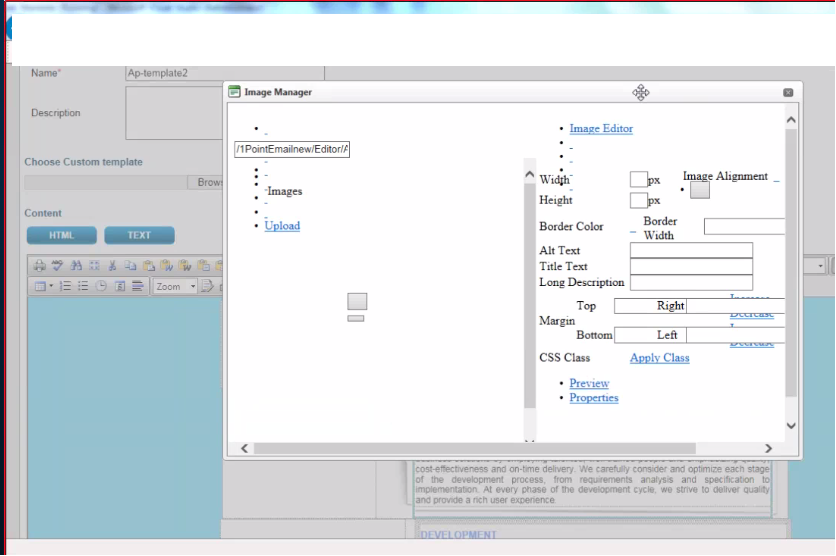Click the Image Manager vertical scrollbar up arrow
This screenshot has width=836, height=556.
[791, 120]
